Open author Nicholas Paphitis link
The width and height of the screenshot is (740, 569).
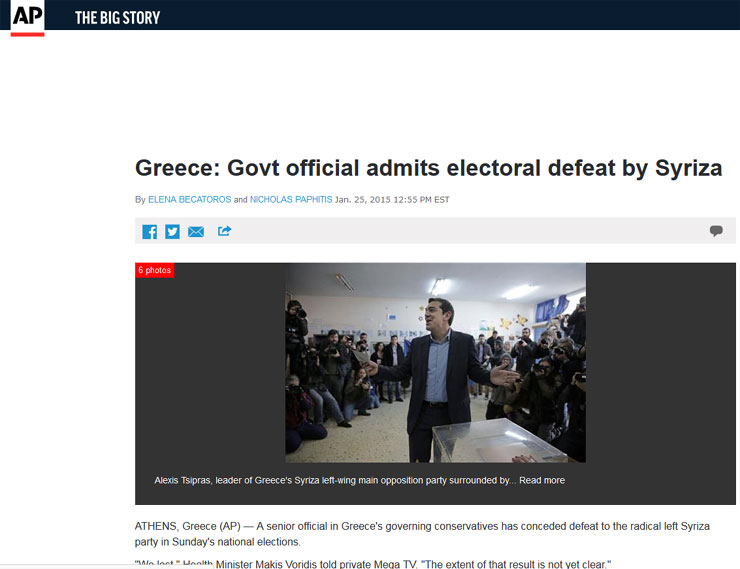(291, 200)
